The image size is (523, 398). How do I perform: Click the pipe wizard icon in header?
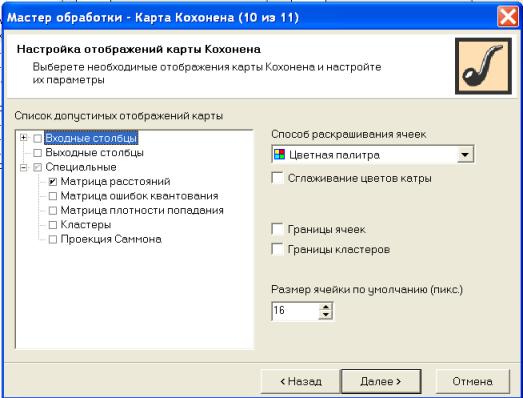coord(483,66)
